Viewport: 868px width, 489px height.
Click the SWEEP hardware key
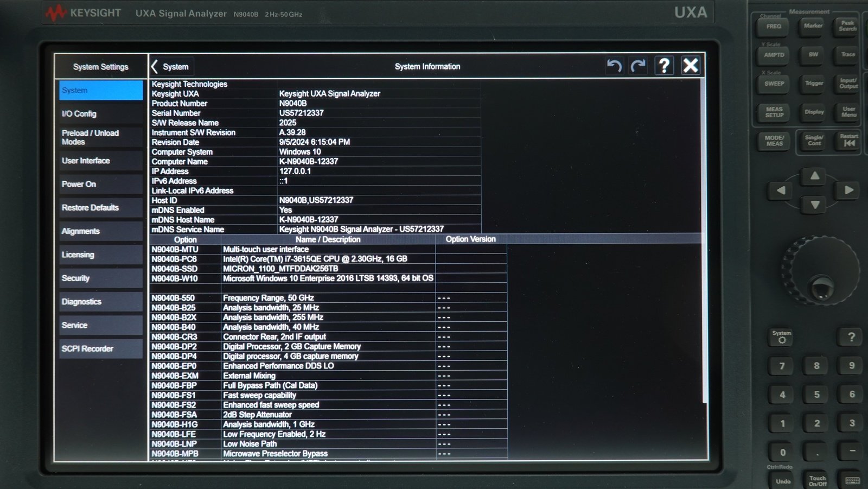tap(774, 84)
